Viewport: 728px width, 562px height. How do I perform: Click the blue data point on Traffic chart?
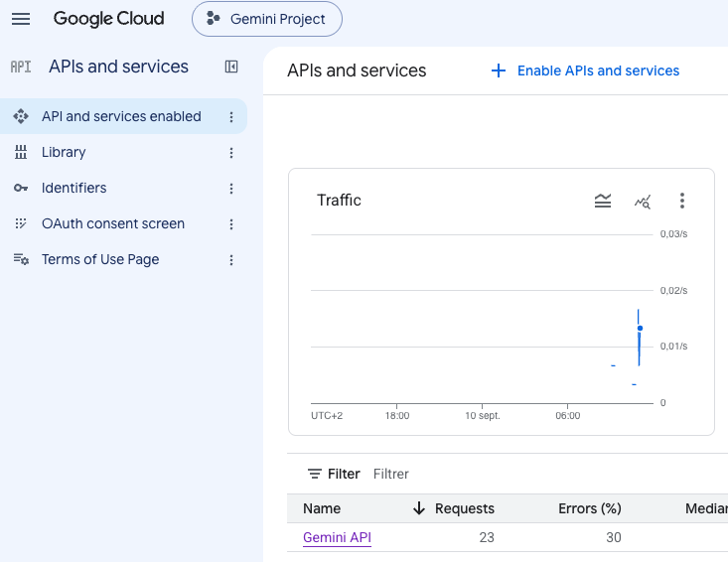[640, 328]
